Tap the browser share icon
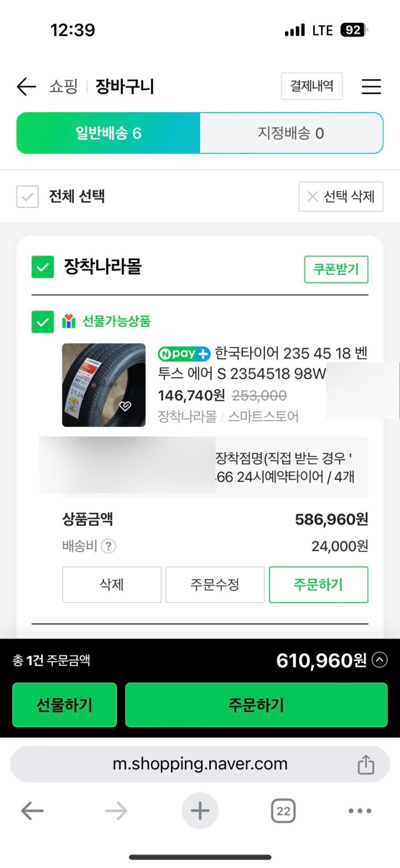 [x=366, y=764]
